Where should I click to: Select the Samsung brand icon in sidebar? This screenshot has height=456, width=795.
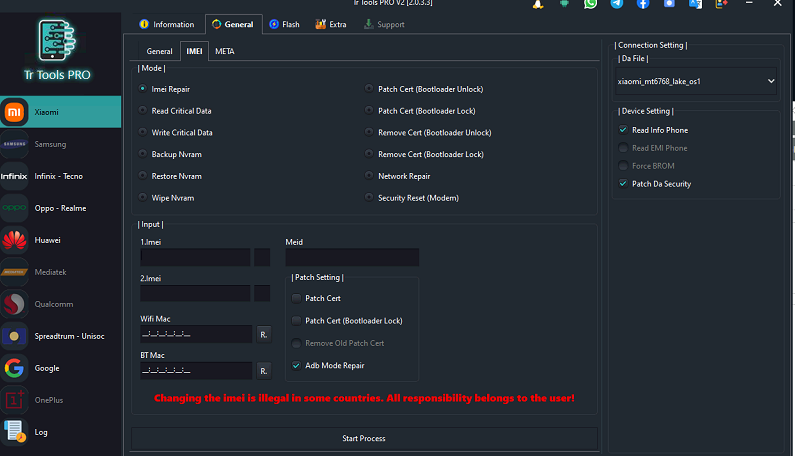[x=14, y=144]
